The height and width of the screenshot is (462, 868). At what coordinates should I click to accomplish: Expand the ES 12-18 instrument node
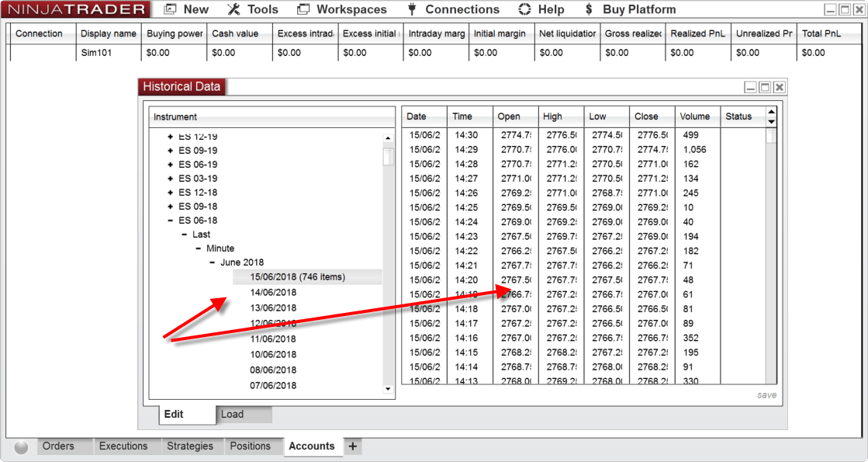(171, 193)
